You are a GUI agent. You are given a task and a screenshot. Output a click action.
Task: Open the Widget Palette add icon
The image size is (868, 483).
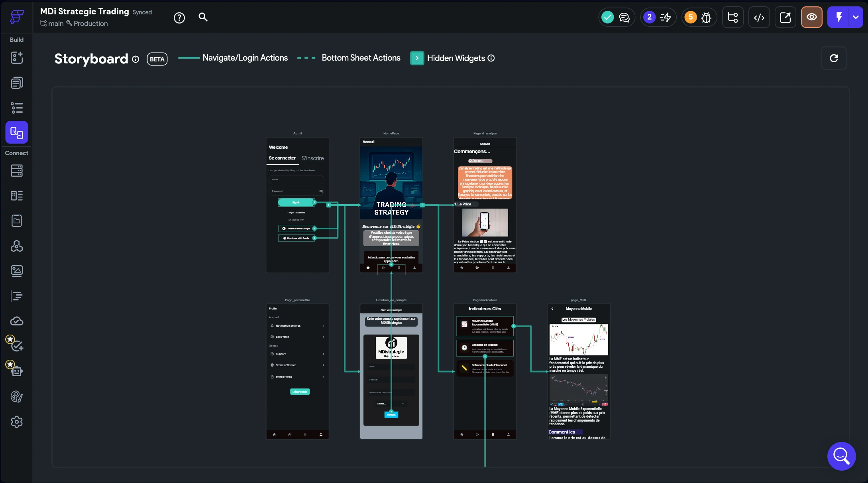(17, 57)
